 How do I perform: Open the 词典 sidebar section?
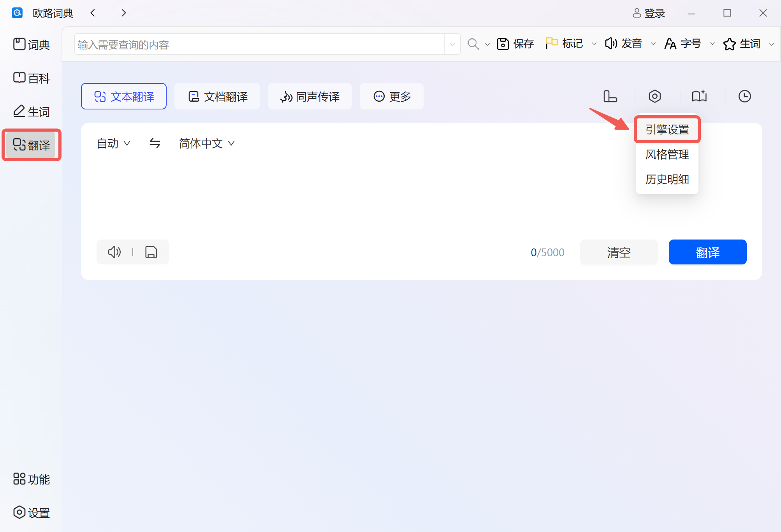(31, 44)
